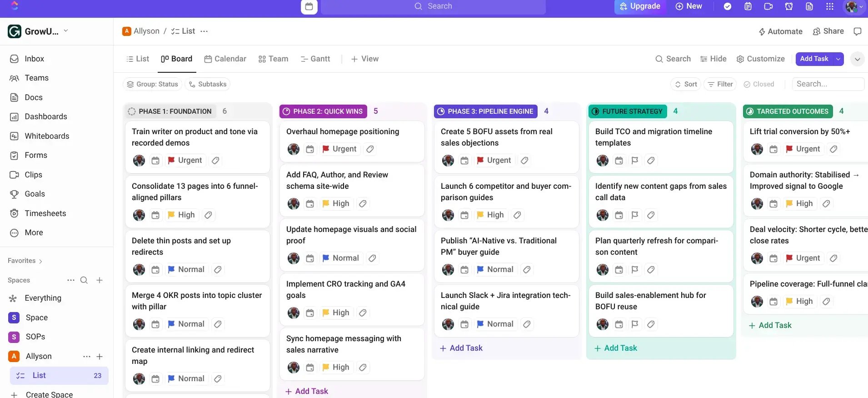Viewport: 868px width, 398px height.
Task: Expand the round chevron button beside Add Task
Action: (857, 59)
